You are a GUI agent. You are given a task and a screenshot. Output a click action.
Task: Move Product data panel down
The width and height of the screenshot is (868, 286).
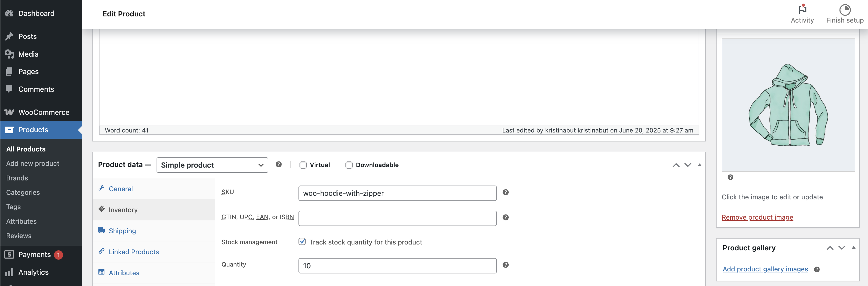tap(688, 165)
